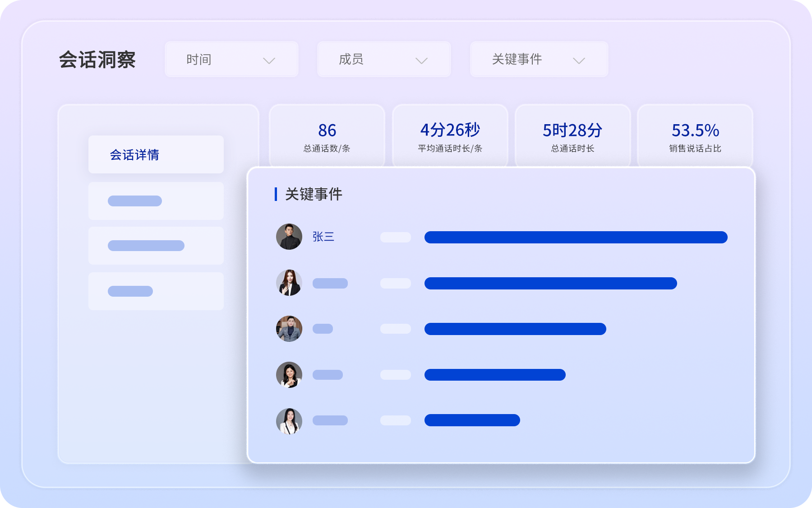Open the 总通话数 card showing 86
Image resolution: width=812 pixels, height=508 pixels.
pyautogui.click(x=327, y=136)
